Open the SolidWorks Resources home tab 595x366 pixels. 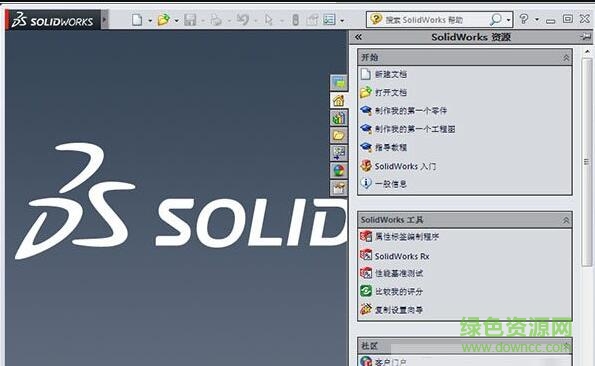pos(338,101)
